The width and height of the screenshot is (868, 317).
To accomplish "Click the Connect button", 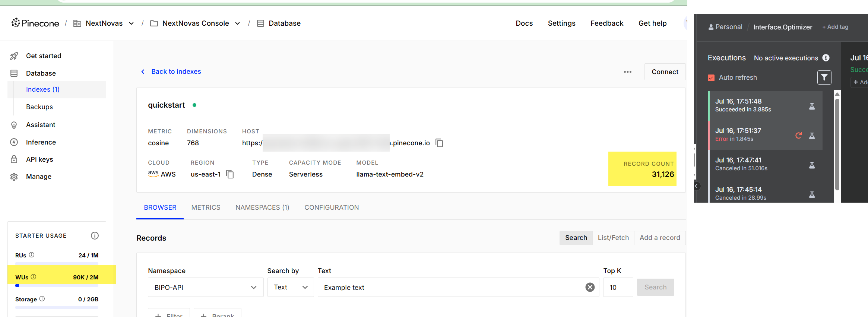I will [665, 72].
